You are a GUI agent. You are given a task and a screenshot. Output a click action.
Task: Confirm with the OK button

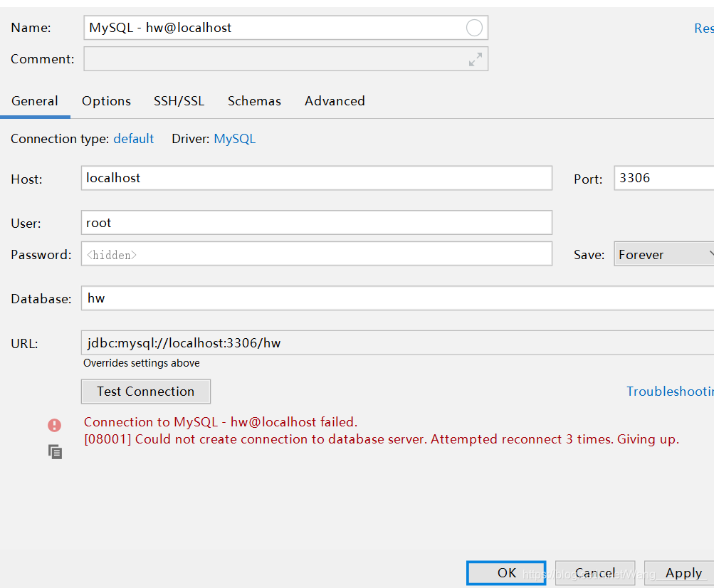pos(506,572)
